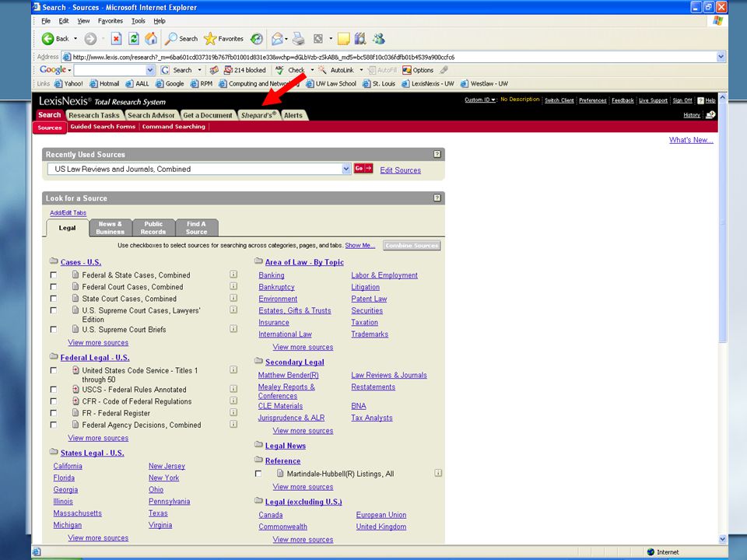747x560 pixels.
Task: Check USCS - Federal Rules Annotated
Action: [x=54, y=389]
